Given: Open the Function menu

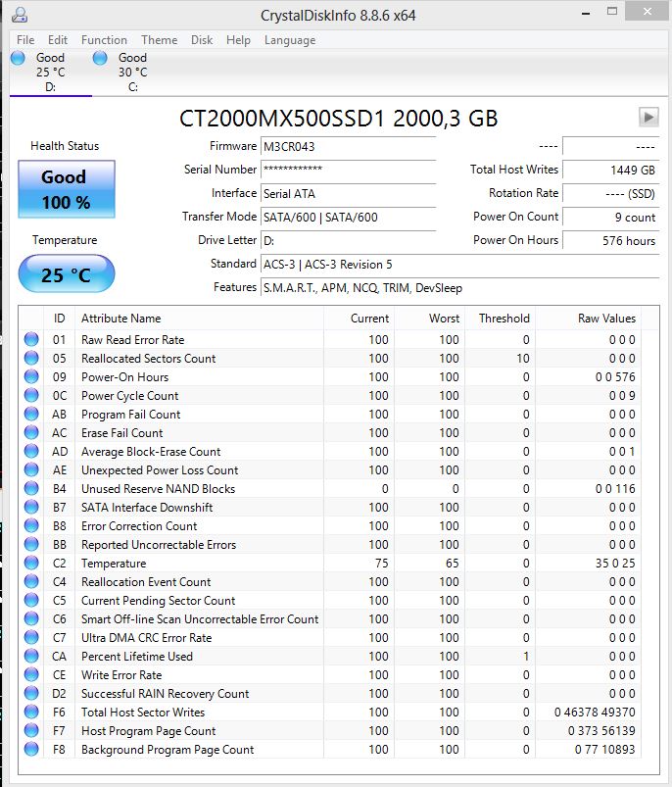Looking at the screenshot, I should [104, 40].
